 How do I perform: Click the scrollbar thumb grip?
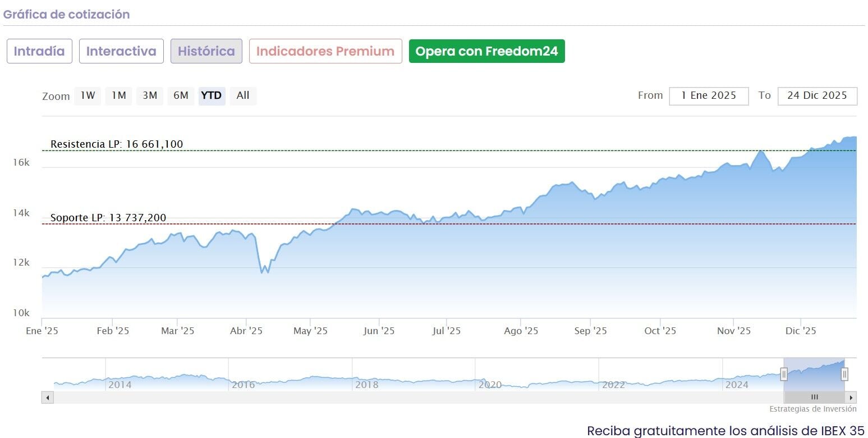point(814,398)
